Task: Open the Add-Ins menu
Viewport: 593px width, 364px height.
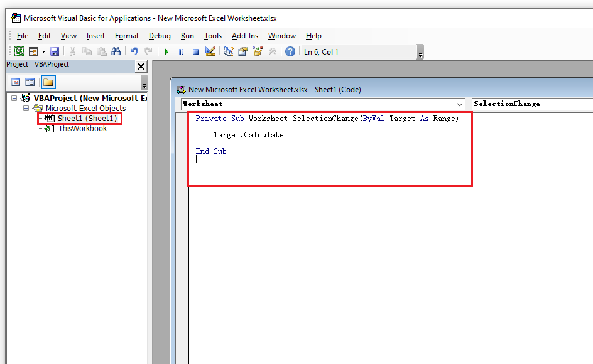Action: coord(245,36)
